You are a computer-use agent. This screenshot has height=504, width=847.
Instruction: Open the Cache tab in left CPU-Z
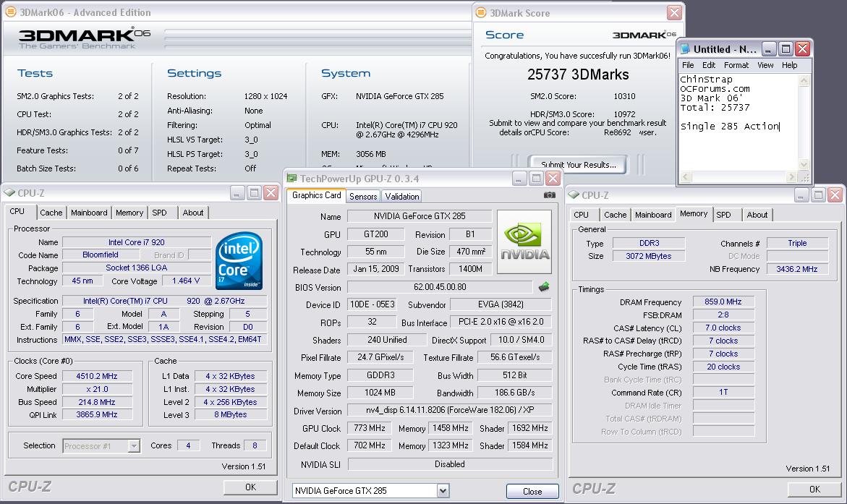51,213
